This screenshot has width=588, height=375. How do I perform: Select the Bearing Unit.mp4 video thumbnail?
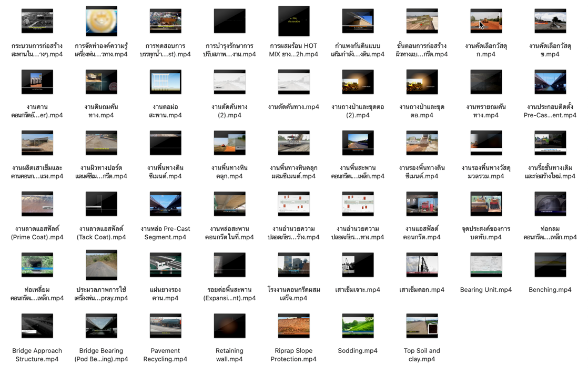pos(486,265)
